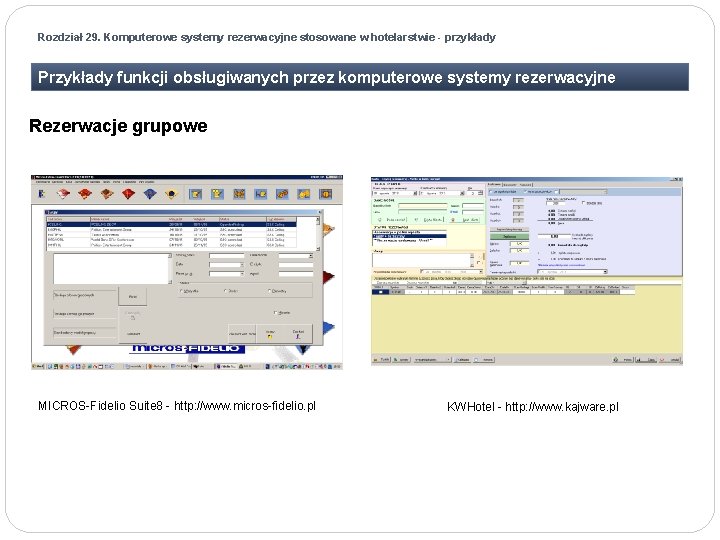Click the notes text area in KWHotel
720x540 pixels.
click(422, 260)
